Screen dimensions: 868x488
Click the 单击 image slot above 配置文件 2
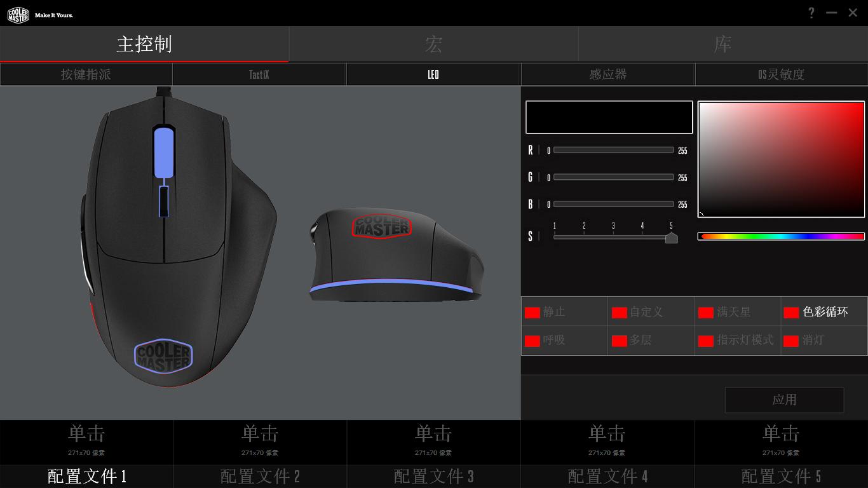tap(260, 442)
